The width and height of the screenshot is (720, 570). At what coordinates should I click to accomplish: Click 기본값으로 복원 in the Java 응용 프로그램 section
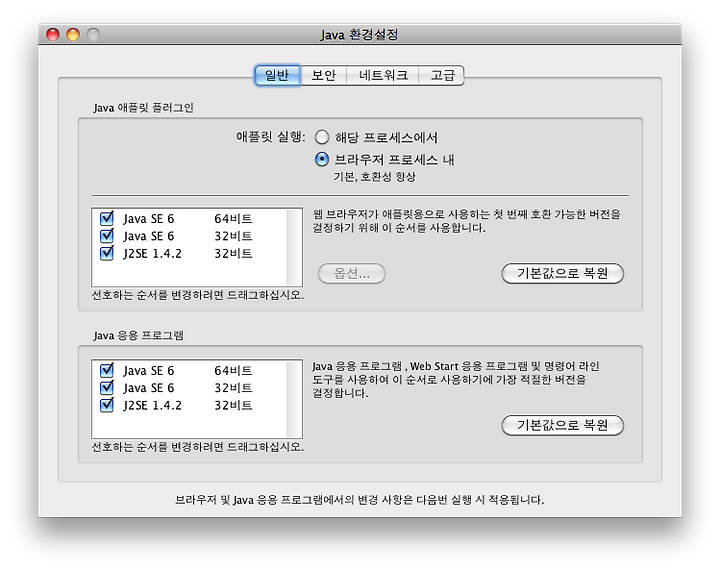coord(562,425)
